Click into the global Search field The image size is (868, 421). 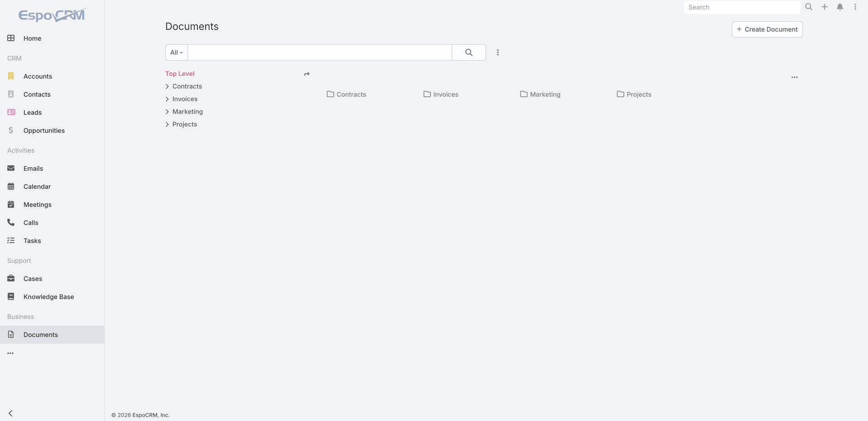pos(742,7)
